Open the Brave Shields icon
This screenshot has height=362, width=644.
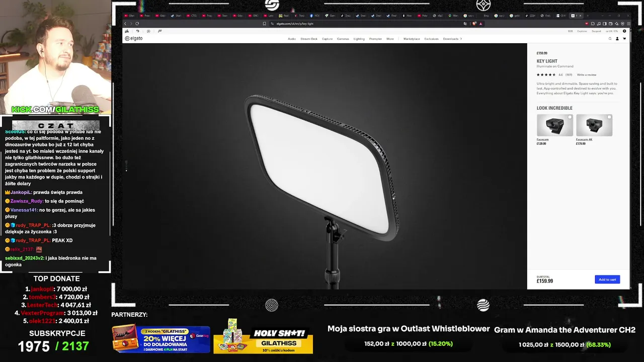[x=474, y=24]
